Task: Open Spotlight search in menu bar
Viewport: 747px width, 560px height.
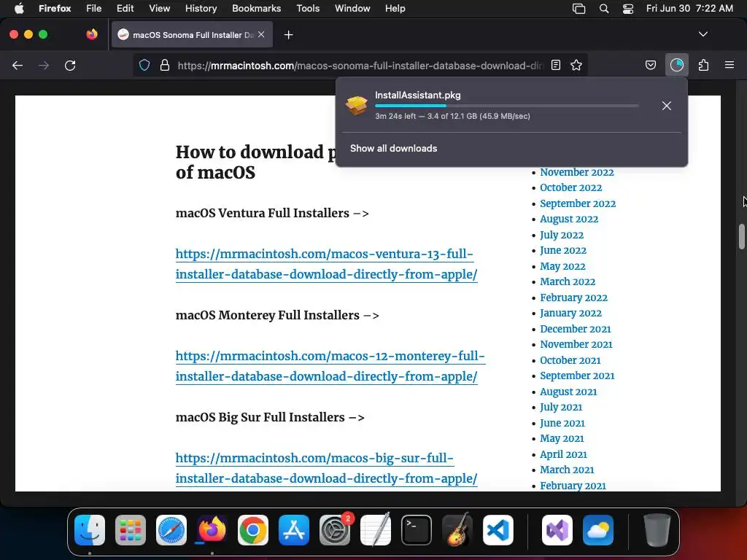Action: [x=603, y=9]
